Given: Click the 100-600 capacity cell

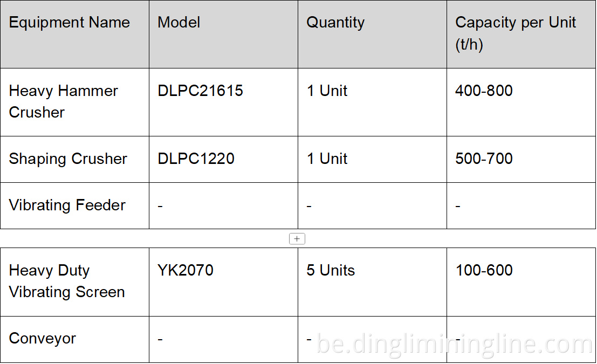Looking at the screenshot, I should (521, 281).
